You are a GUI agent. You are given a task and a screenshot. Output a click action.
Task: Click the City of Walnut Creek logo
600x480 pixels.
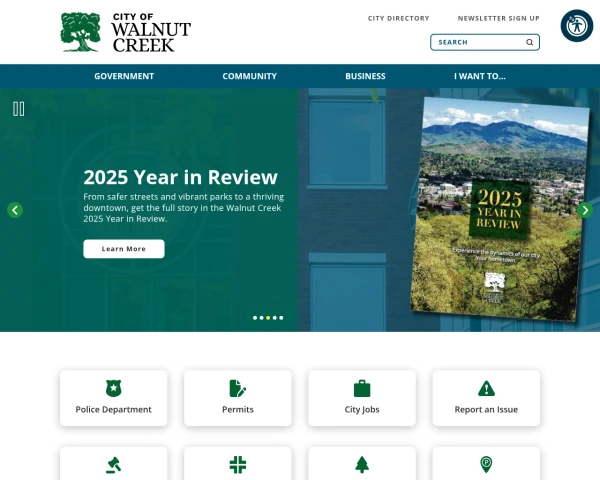126,32
